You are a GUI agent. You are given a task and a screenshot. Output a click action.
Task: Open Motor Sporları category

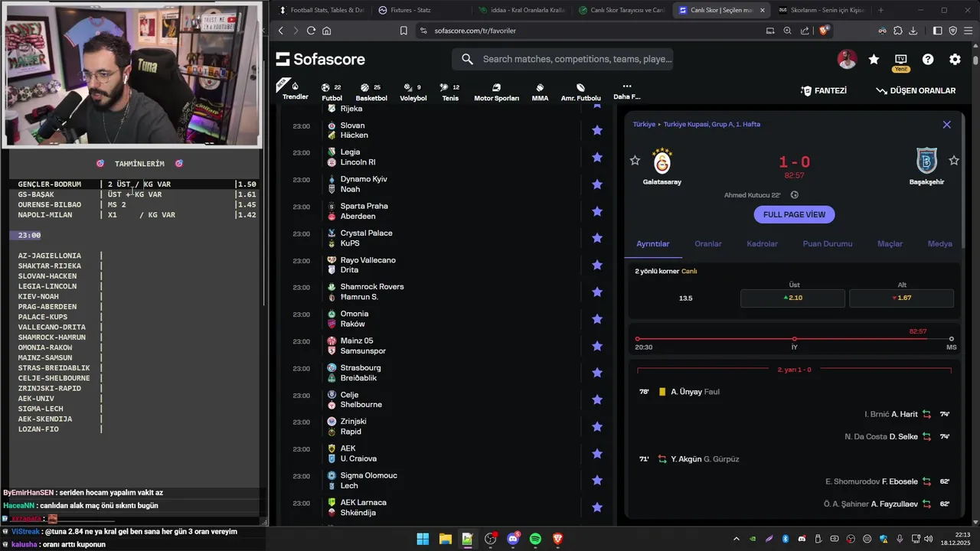[496, 92]
